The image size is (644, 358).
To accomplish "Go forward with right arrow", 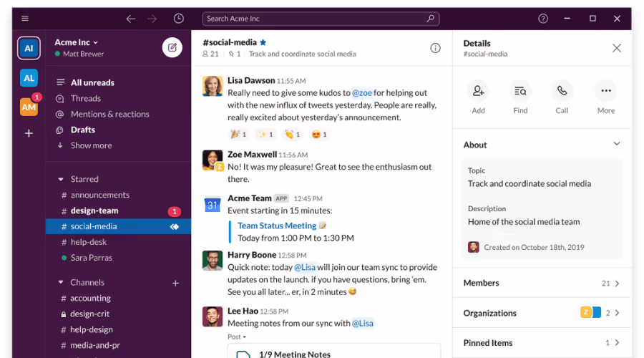I will point(152,19).
